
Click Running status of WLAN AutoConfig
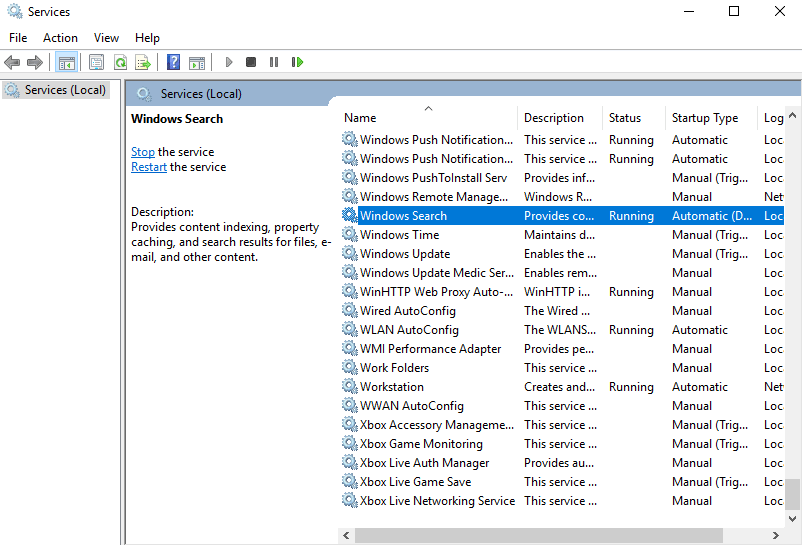click(631, 330)
